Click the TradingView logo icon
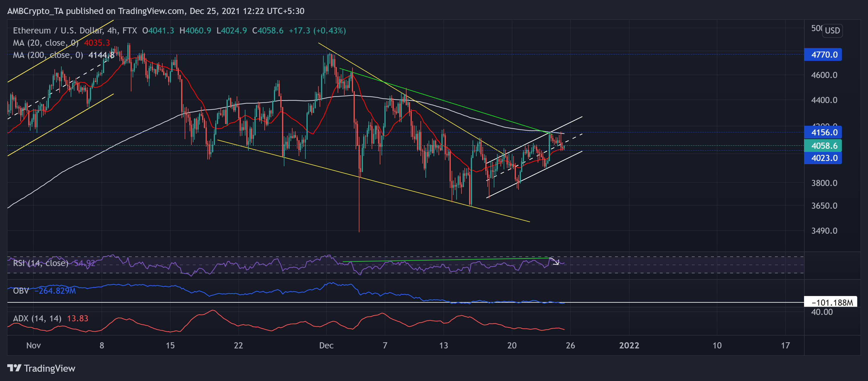Viewport: 868px width, 381px height. [14, 368]
